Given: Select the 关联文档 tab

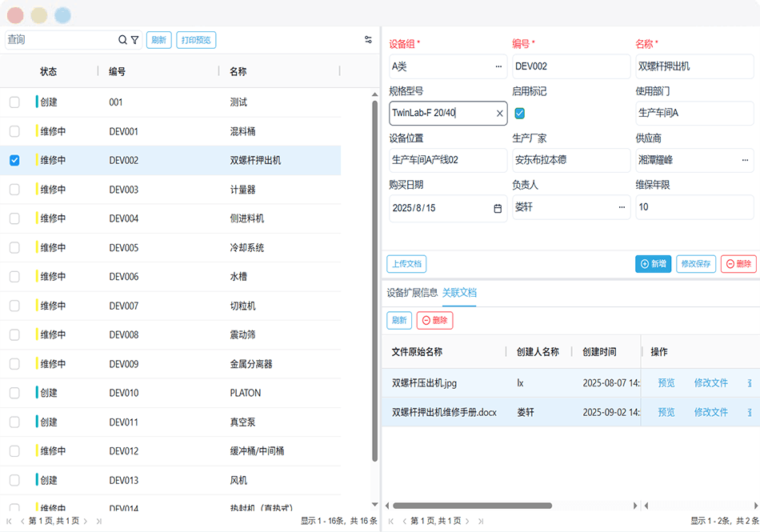Looking at the screenshot, I should click(459, 293).
